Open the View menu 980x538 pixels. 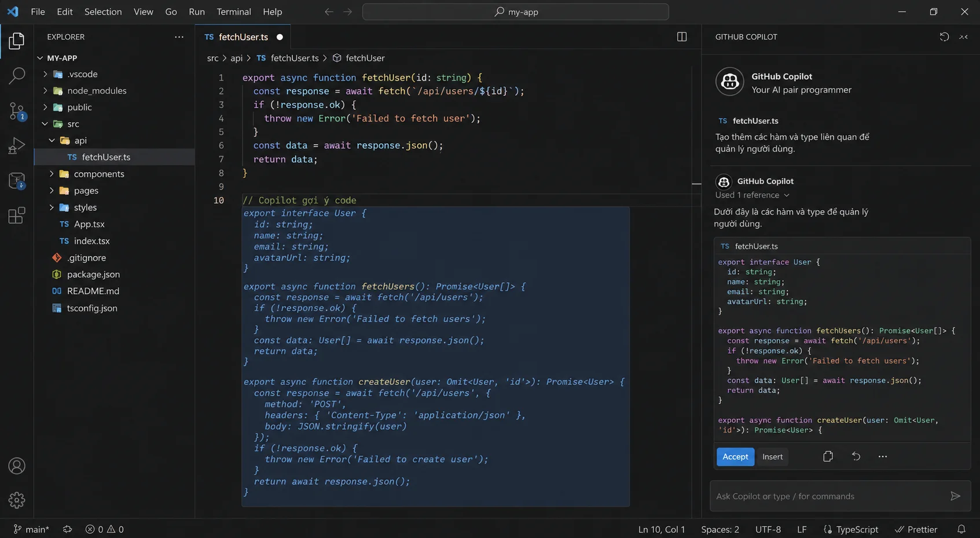(144, 12)
